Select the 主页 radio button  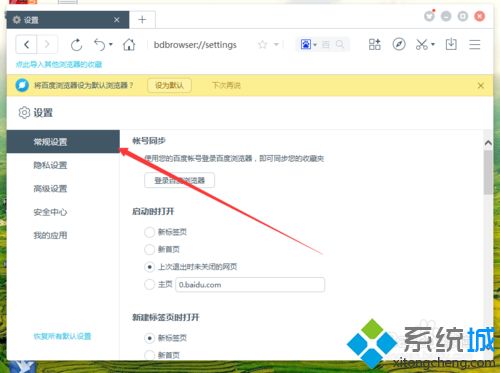(149, 284)
